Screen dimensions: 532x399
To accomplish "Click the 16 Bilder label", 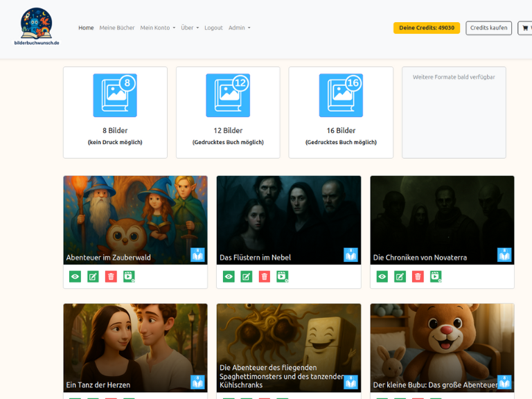I will tap(341, 130).
